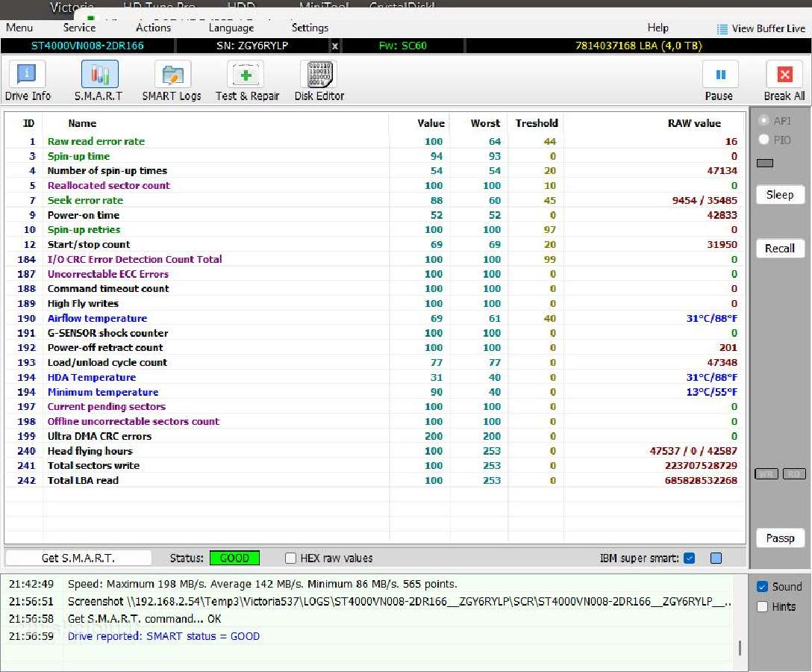Click the log panel scrollbar
The image size is (812, 672).
click(x=740, y=647)
